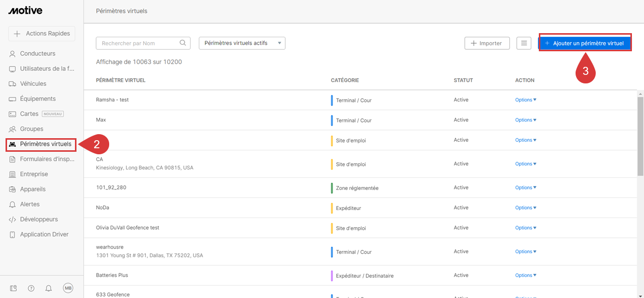
Task: Click purple marker beside Expéditeur / Destinataire
Action: click(x=332, y=275)
